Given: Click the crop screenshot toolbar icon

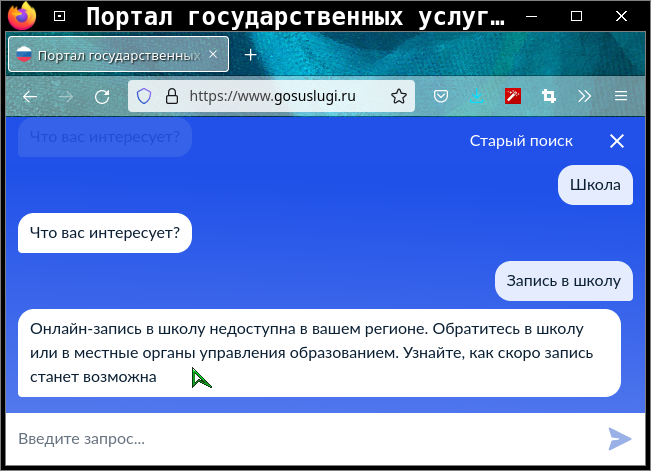Looking at the screenshot, I should coord(549,96).
